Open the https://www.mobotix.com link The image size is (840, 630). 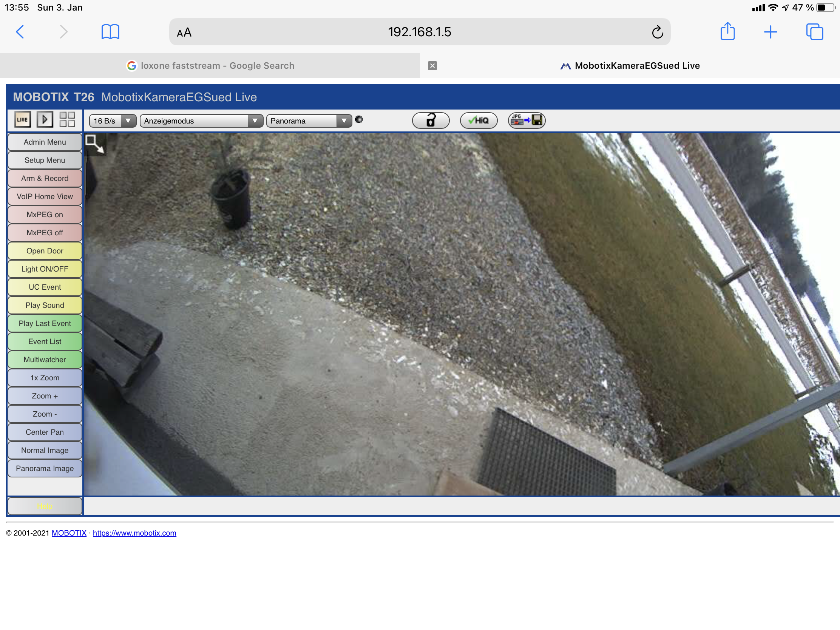[134, 533]
